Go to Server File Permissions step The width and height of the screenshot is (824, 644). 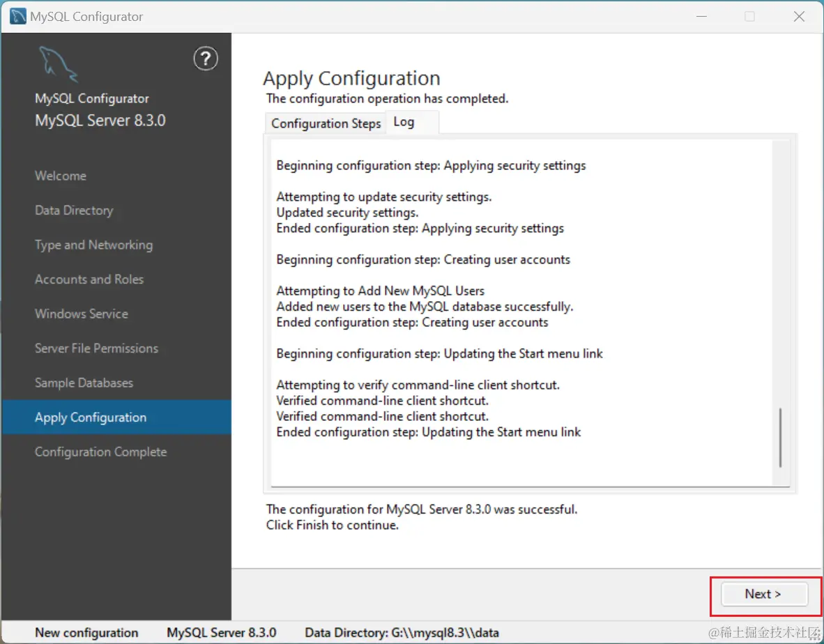96,348
